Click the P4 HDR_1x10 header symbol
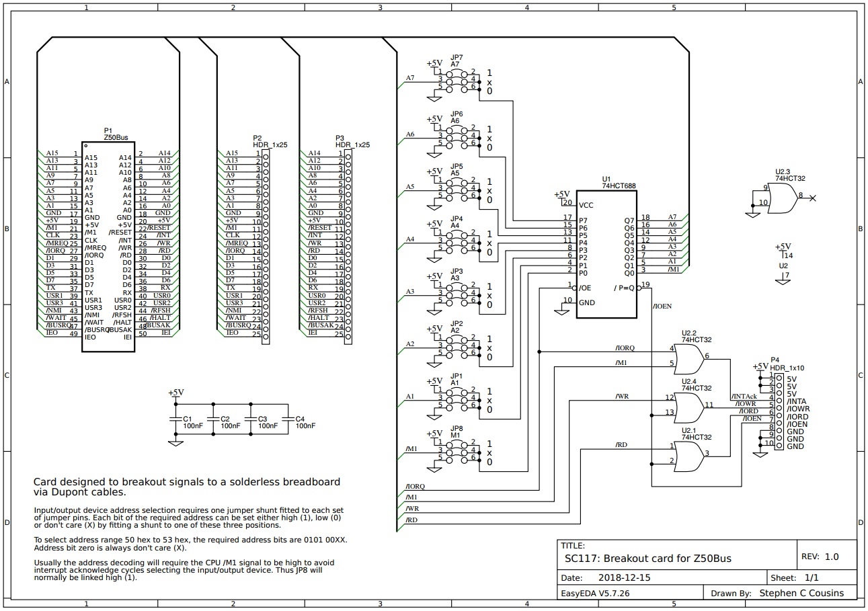Screen dimensions: 868x611 pyautogui.click(x=780, y=410)
